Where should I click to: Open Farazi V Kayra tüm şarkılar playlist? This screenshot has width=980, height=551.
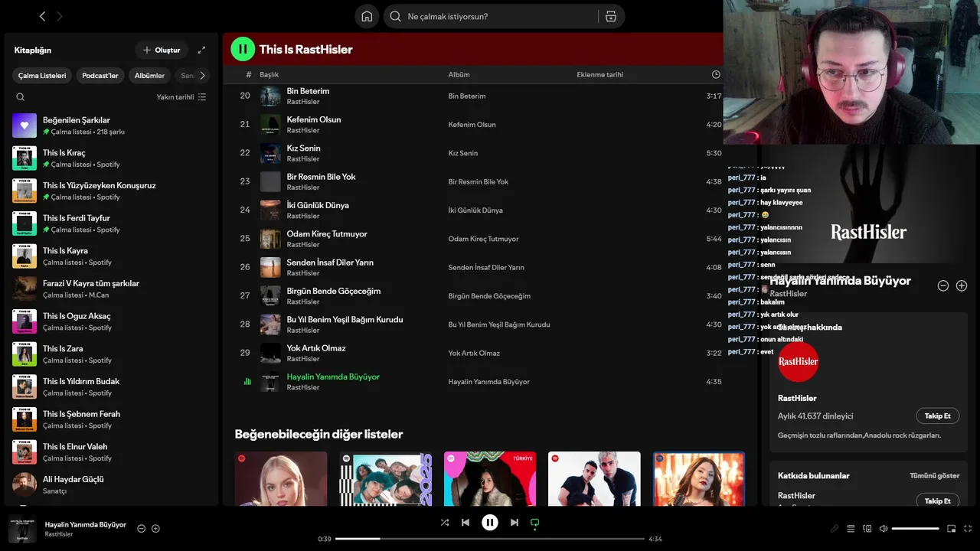pos(111,289)
